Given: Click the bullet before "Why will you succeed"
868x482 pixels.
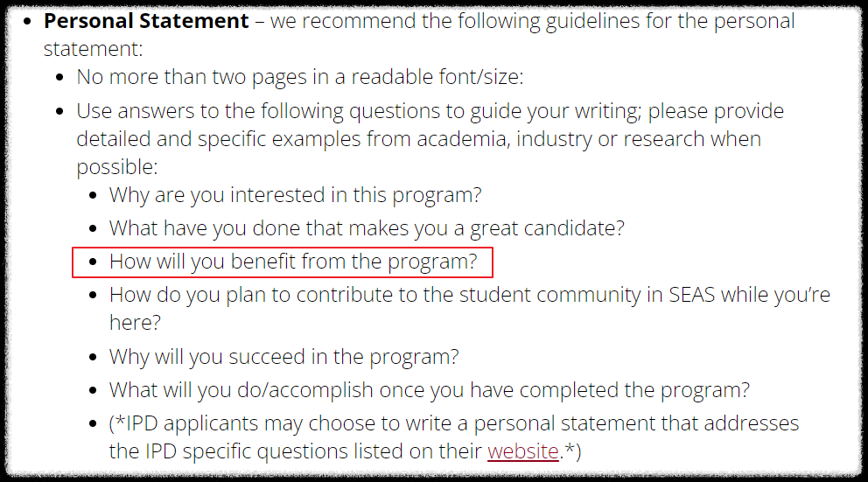Looking at the screenshot, I should pos(94,358).
